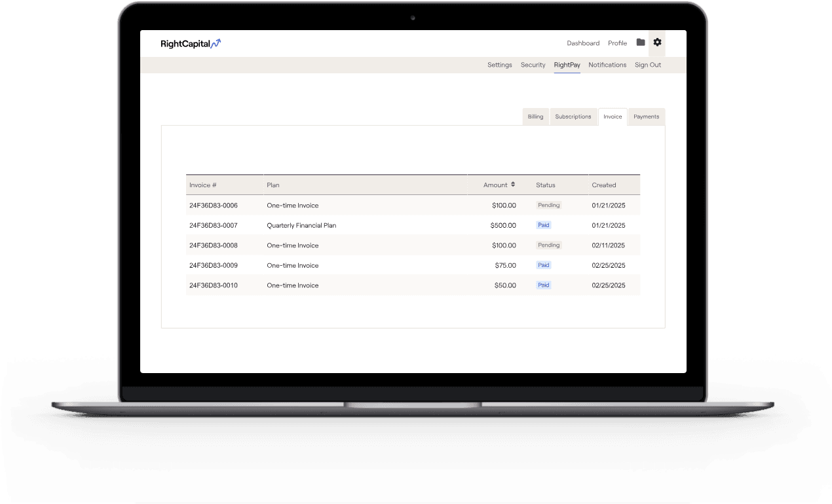Select invoice 24F36D83-0008
832x504 pixels.
coord(214,245)
